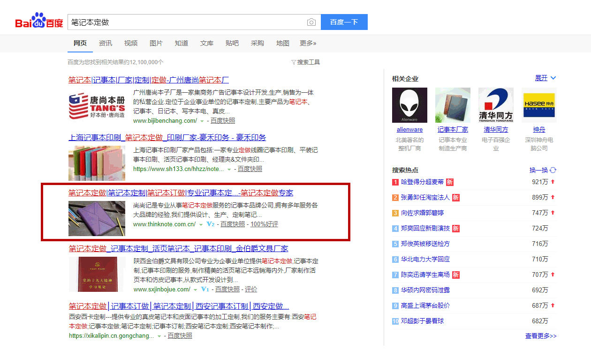Screen dimensions: 591x364
Task: Click 唐尚本册 TANG'S result thumbnail
Action: point(97,106)
